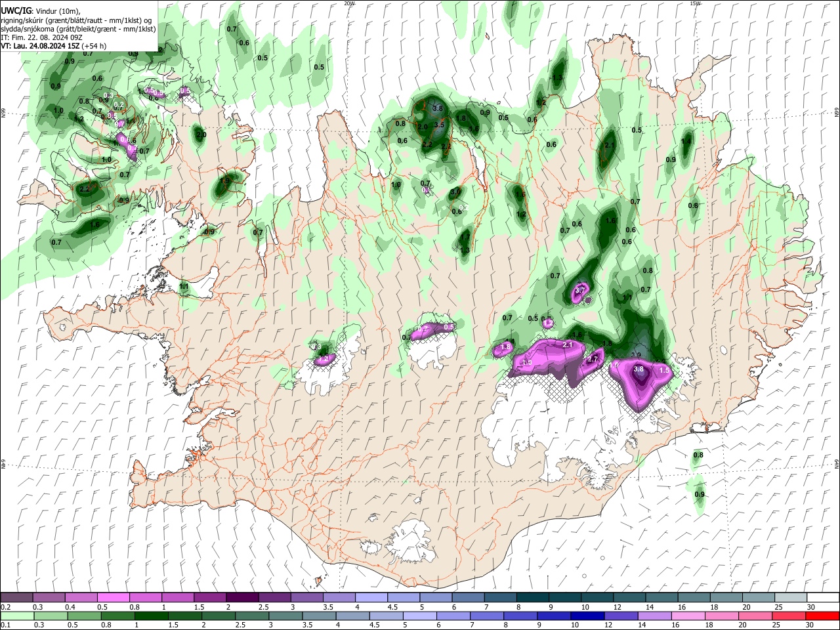840x630 pixels.
Task: Click the 15W longitude label
Action: 695,3
